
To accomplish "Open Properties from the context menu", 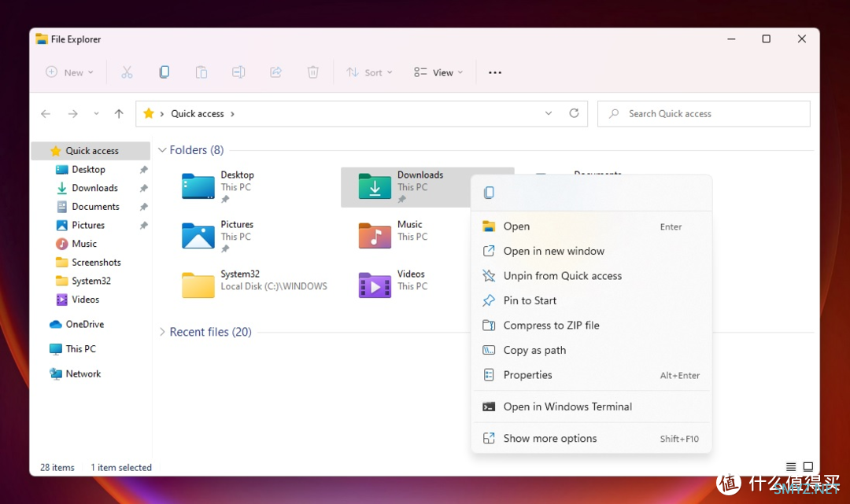I will 591,374.
